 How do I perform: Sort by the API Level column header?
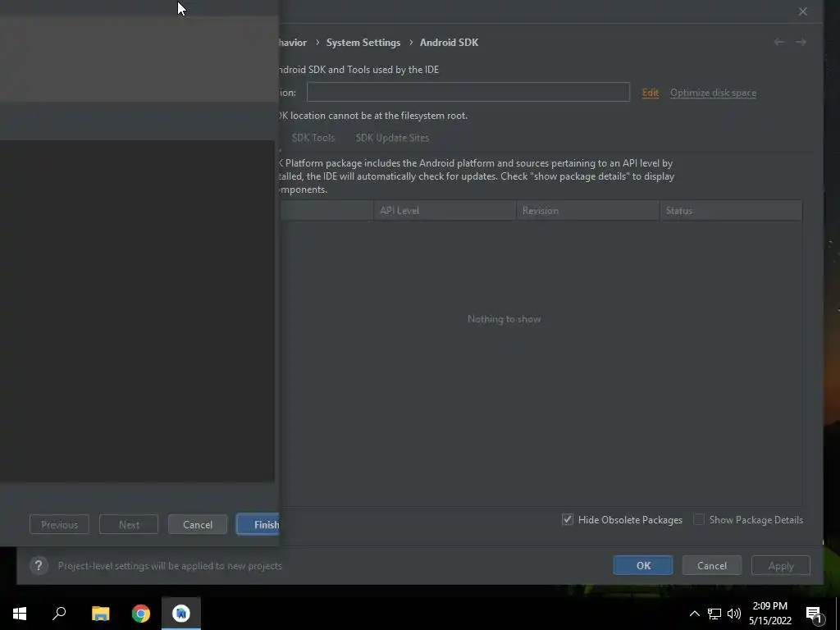pos(445,211)
